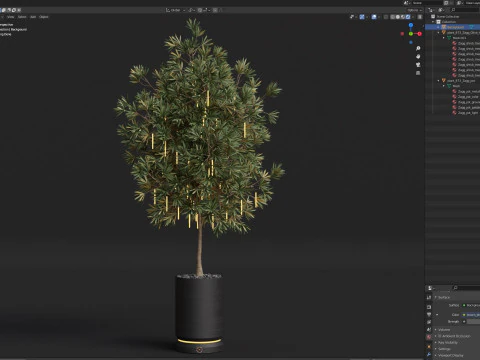Viewport: 480px width, 360px height.
Task: Collapse the Collection in outliner
Action: (433, 22)
